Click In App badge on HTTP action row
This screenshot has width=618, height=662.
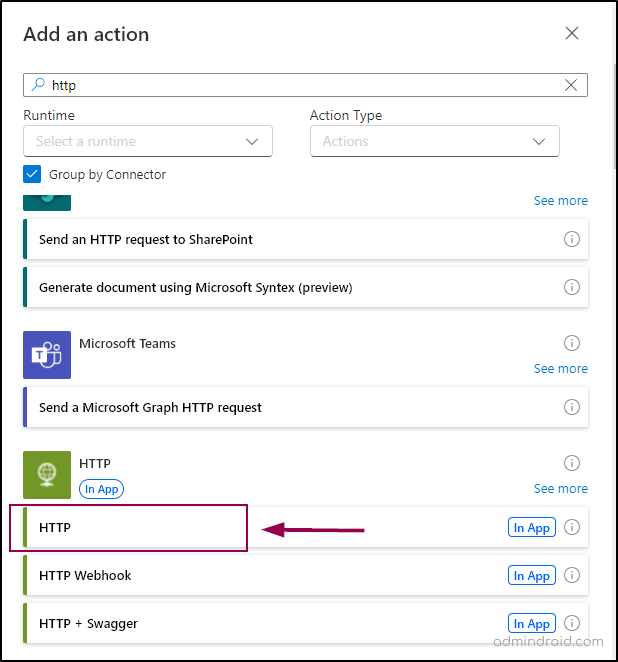click(531, 527)
